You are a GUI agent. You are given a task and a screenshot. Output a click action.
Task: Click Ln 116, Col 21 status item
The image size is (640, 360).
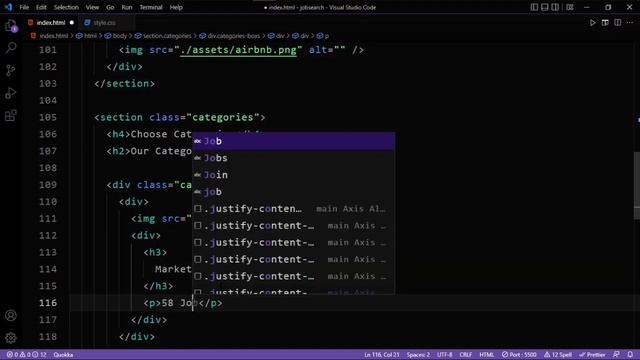click(x=382, y=355)
